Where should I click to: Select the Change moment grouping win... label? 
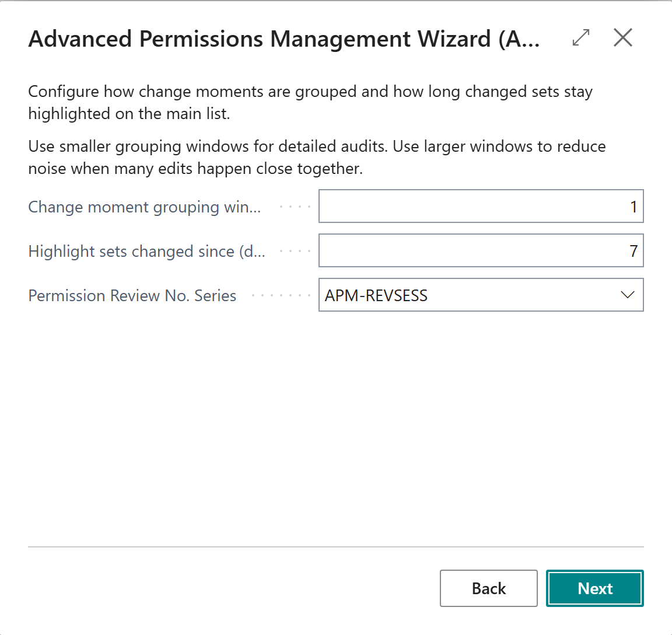point(145,207)
